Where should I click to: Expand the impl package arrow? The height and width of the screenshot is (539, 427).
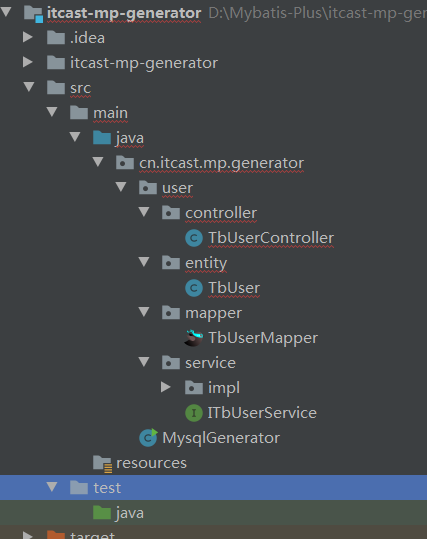(x=166, y=387)
